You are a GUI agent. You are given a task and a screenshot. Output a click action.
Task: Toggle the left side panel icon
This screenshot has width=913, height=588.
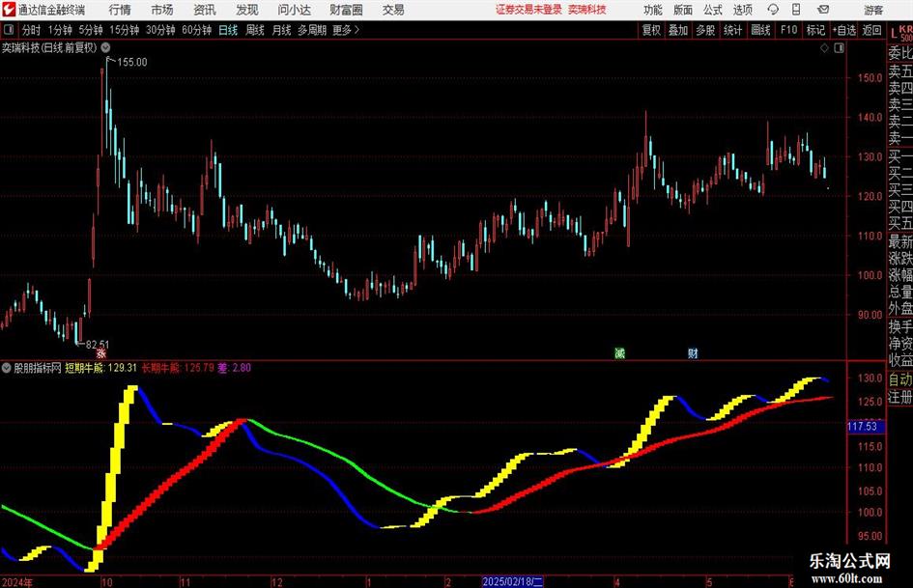(x=9, y=30)
